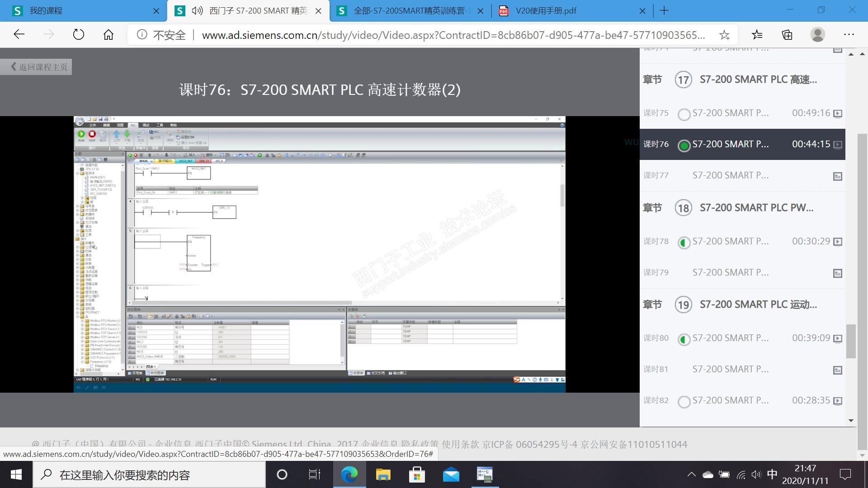
Task: Switch to 我的课程 tab
Action: point(46,11)
